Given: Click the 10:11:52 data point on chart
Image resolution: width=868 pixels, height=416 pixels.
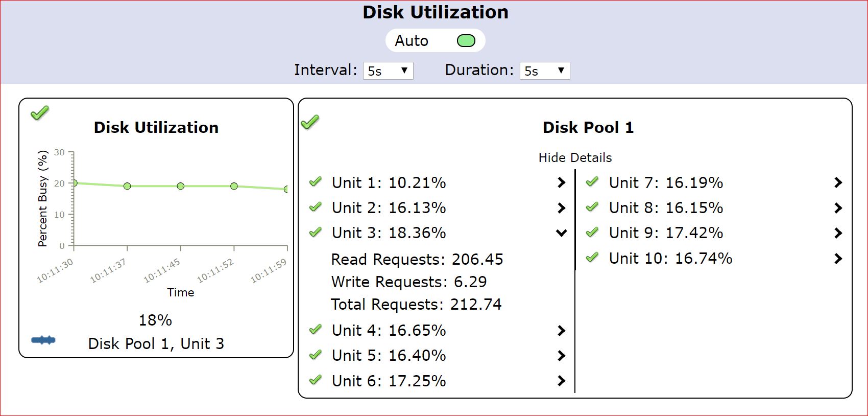Looking at the screenshot, I should 234,186.
